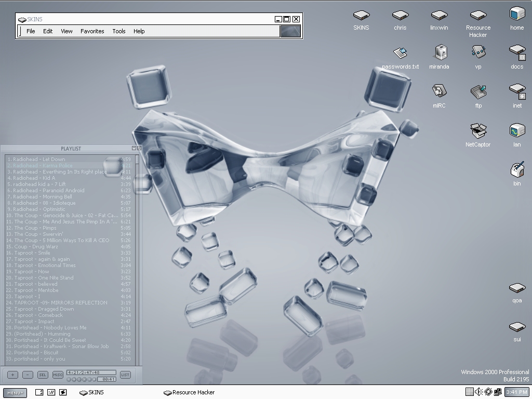Click the lightning diamond tray icon
The width and height of the screenshot is (532, 399).
click(x=488, y=392)
